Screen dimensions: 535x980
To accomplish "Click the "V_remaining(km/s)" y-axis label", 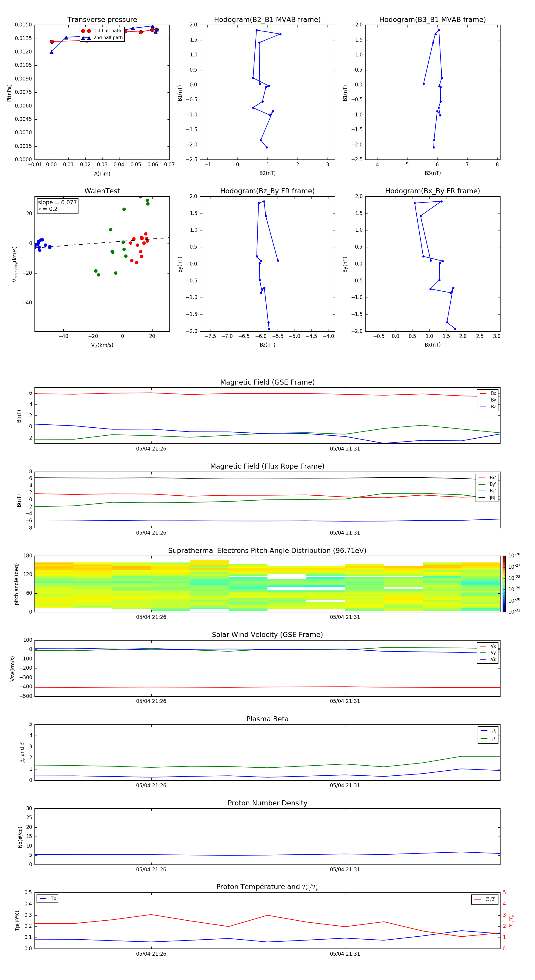I will [x=15, y=264].
